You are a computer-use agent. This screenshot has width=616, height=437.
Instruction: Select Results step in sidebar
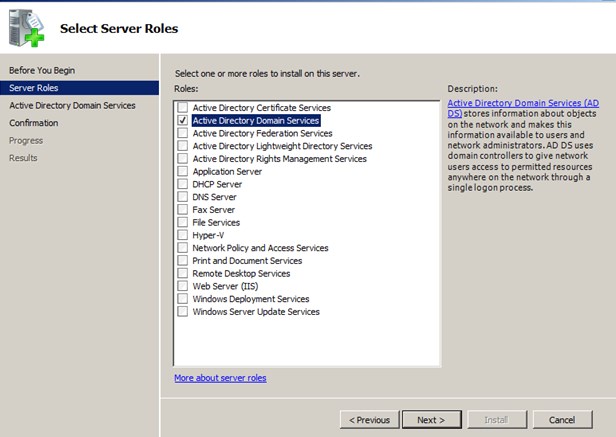point(23,158)
